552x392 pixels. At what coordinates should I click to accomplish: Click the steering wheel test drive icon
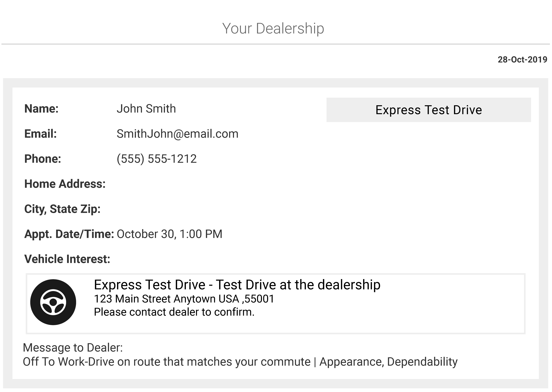coord(53,302)
